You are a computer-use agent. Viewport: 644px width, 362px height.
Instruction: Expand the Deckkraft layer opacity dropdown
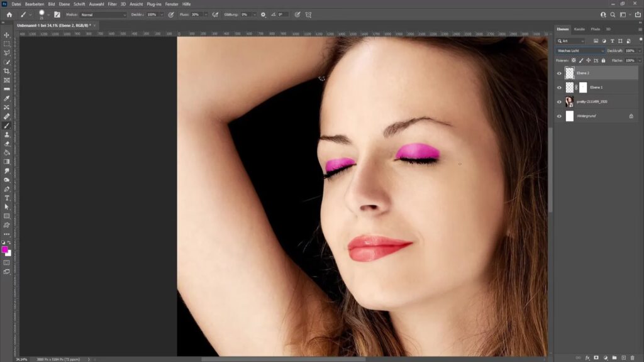(x=639, y=51)
